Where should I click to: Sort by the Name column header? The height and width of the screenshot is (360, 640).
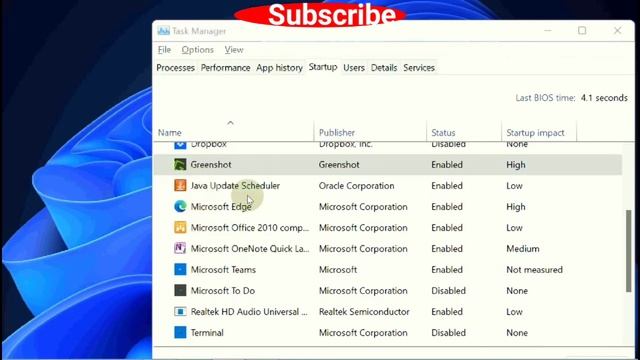click(170, 133)
